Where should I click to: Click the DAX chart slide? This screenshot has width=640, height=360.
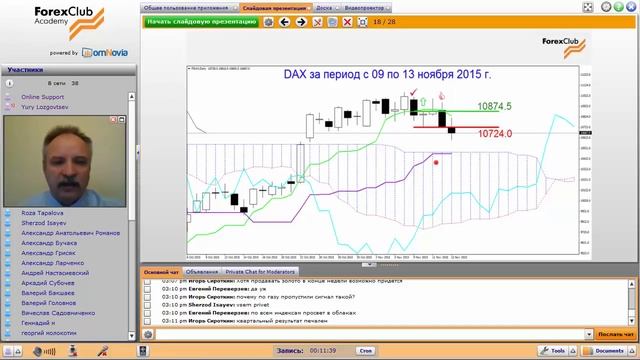tap(388, 147)
